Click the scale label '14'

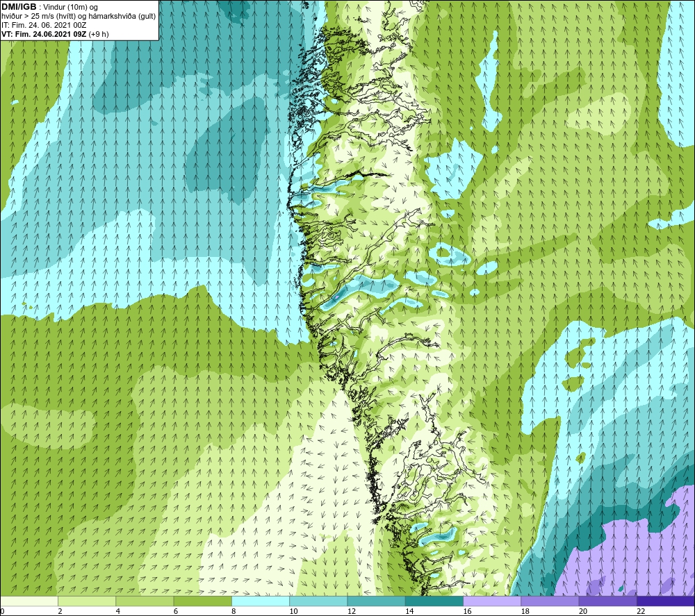click(x=409, y=612)
